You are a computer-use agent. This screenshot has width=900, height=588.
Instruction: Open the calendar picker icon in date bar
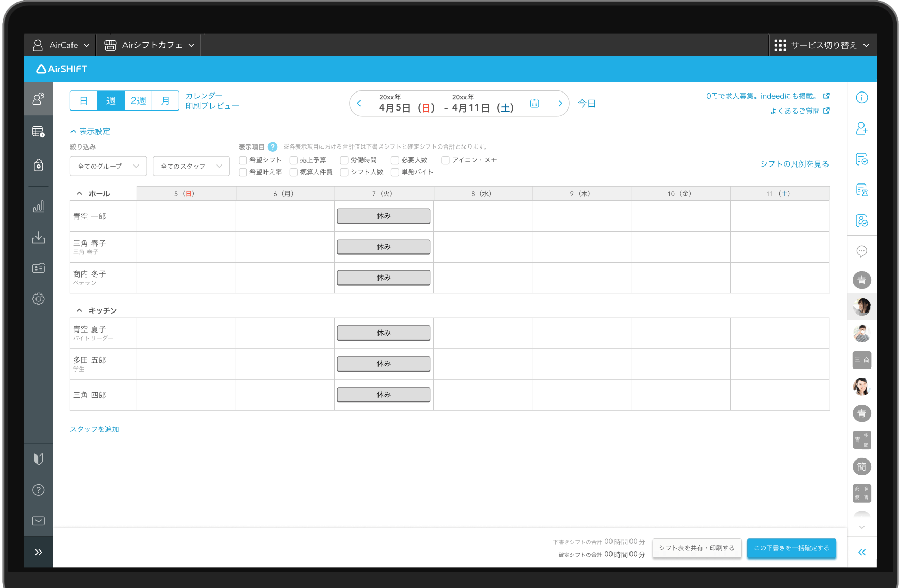[535, 103]
